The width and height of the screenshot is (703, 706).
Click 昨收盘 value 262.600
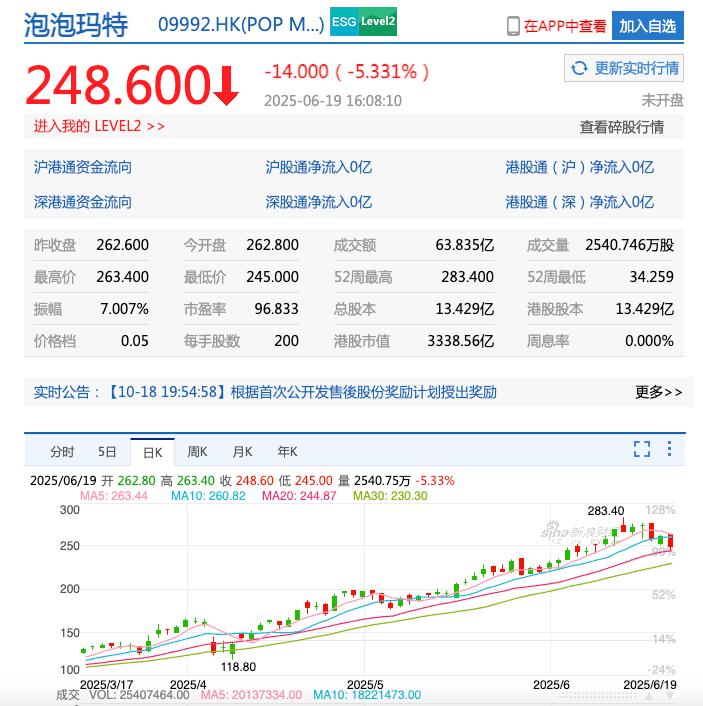(x=122, y=245)
